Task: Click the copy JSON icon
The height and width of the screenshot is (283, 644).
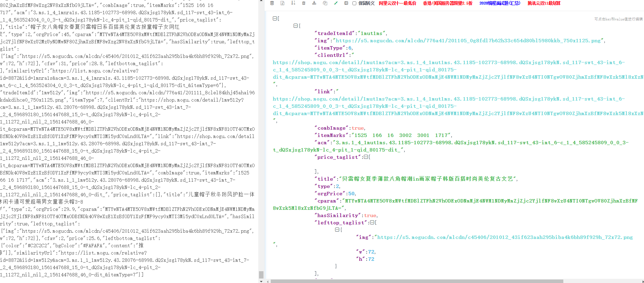Action: [325, 3]
